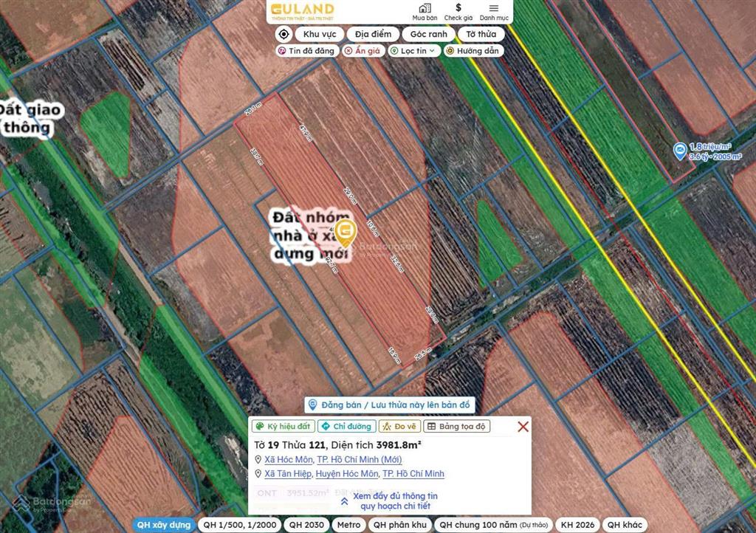Click the location pin beside Xã Tân Hiệp
The width and height of the screenshot is (756, 533).
[x=258, y=474]
